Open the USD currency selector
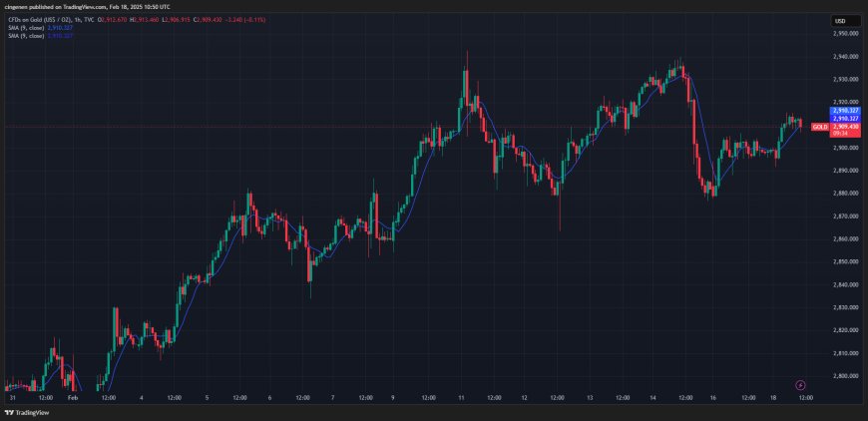Viewport: 868px width, 421px height. [840, 21]
